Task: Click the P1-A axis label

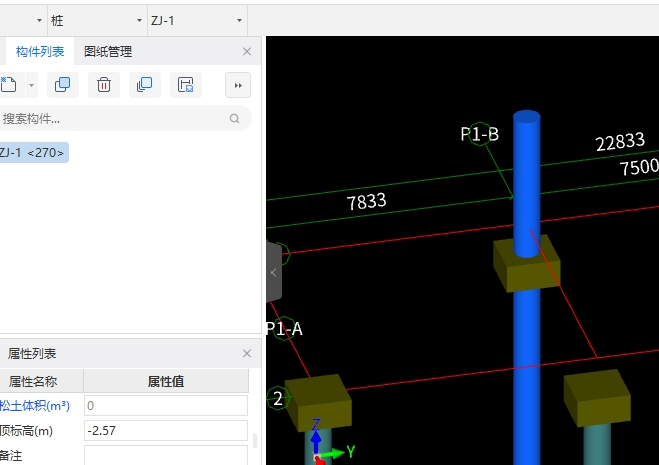Action: (285, 328)
